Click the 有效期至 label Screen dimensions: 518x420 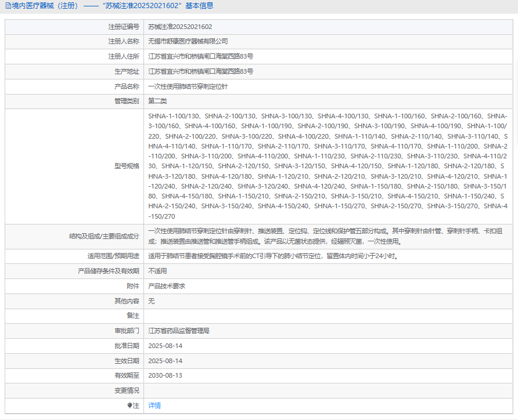tap(127, 375)
